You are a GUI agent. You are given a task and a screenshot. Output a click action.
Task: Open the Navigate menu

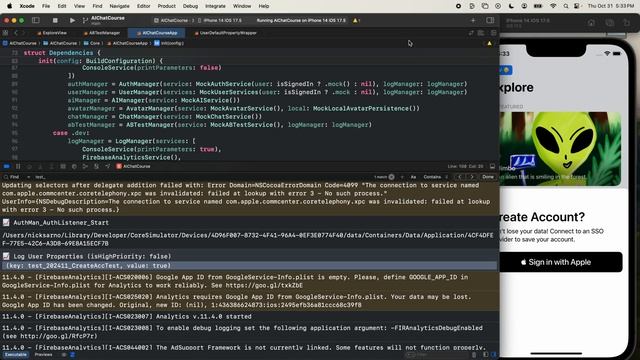pyautogui.click(x=119, y=6)
